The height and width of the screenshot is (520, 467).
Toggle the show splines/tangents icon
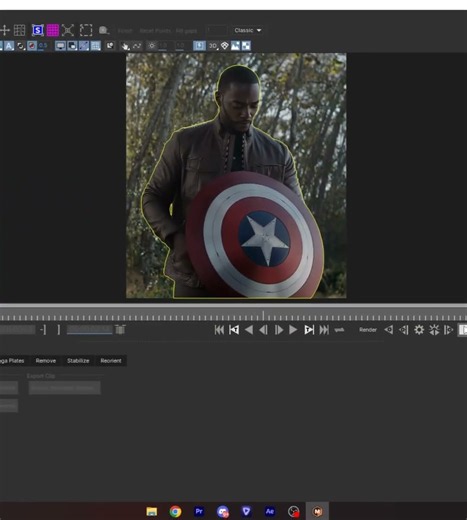coord(84,46)
